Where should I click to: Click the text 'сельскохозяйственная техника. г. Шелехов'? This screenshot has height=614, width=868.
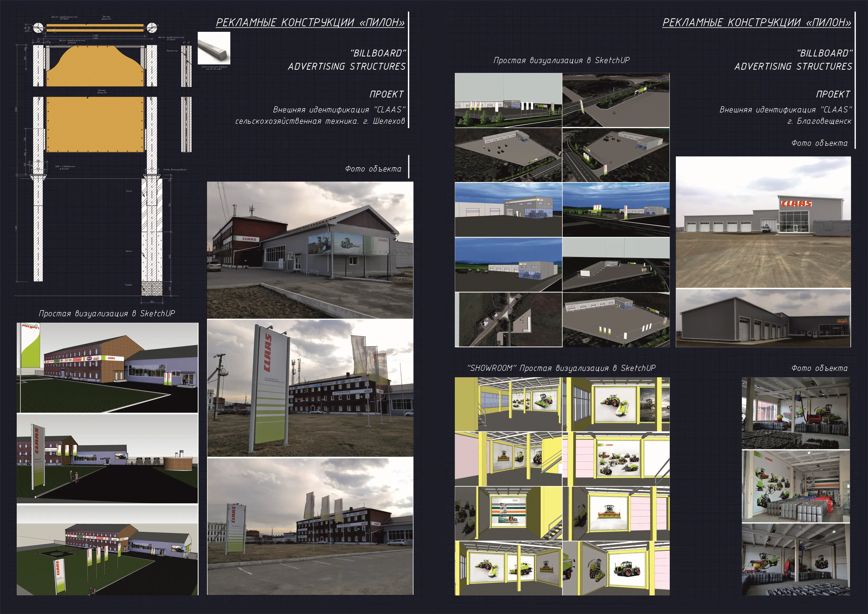point(320,121)
